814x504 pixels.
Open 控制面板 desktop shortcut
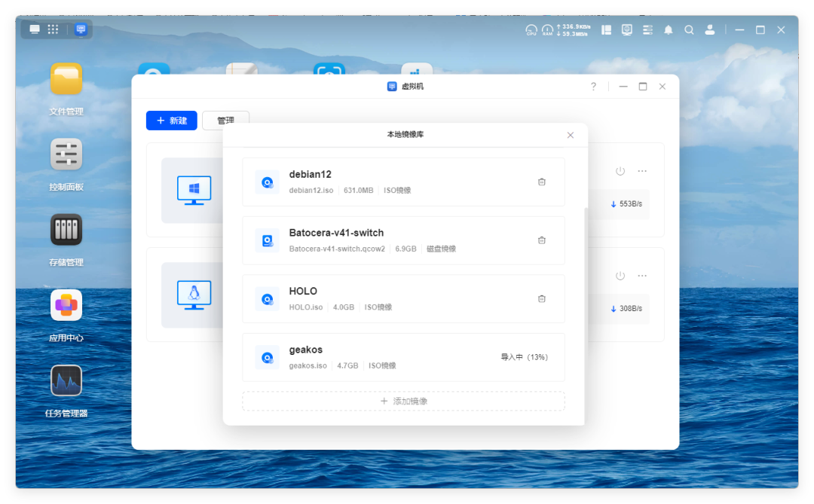coord(66,154)
